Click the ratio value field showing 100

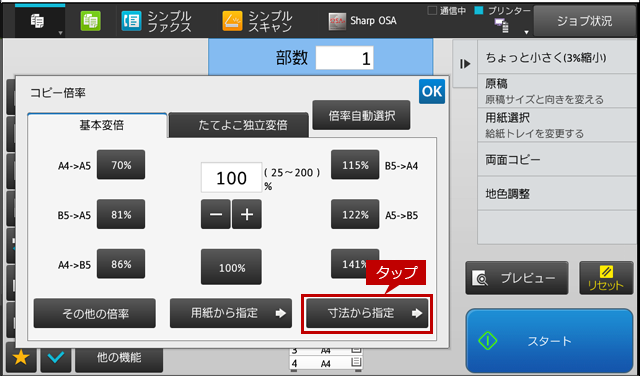pyautogui.click(x=231, y=178)
